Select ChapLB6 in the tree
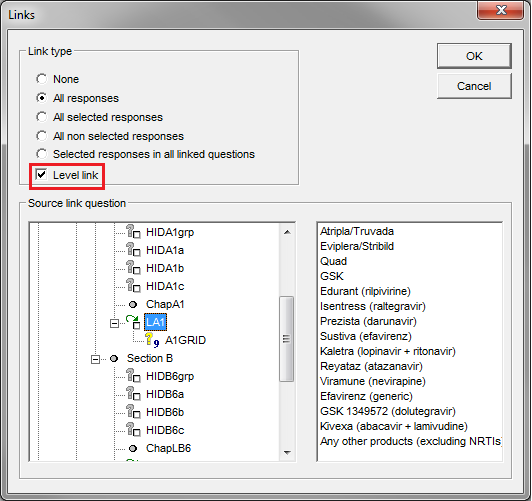Viewport: 532px width, 501px height. click(x=169, y=448)
